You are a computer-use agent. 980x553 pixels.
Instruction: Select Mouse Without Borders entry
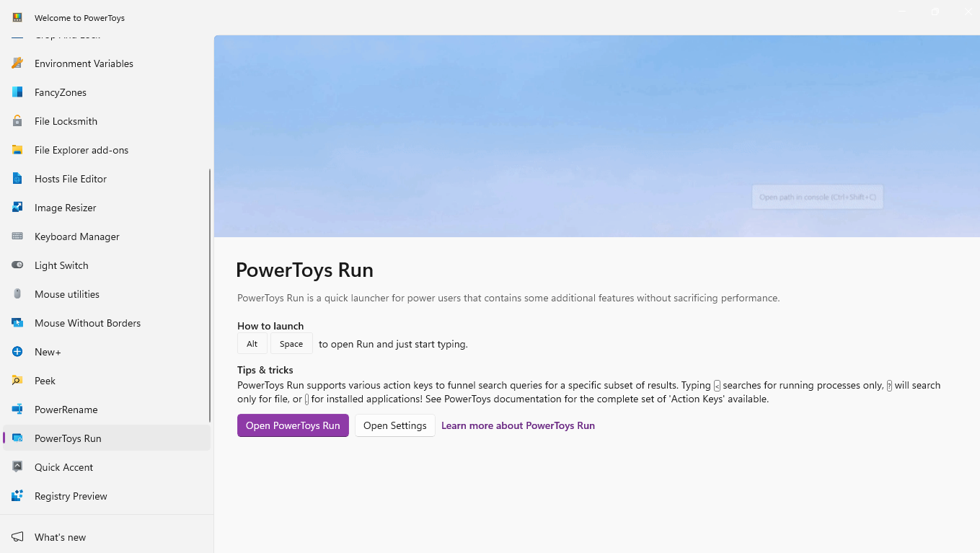click(107, 323)
